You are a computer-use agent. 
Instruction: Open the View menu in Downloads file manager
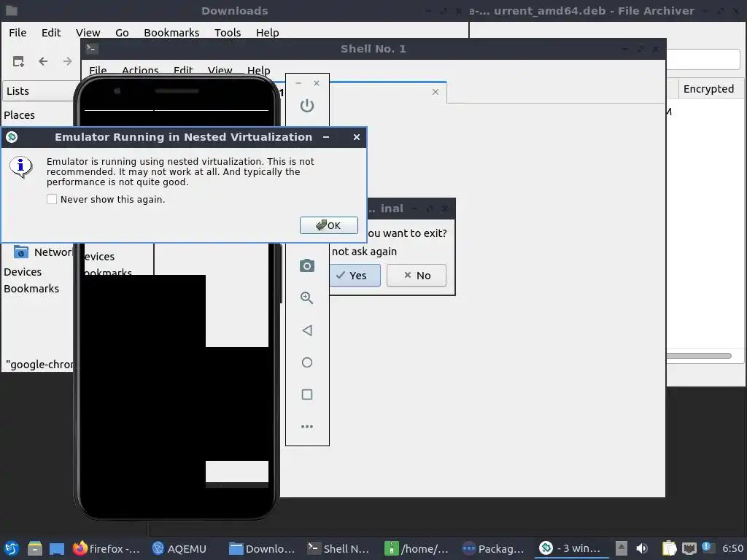point(88,32)
